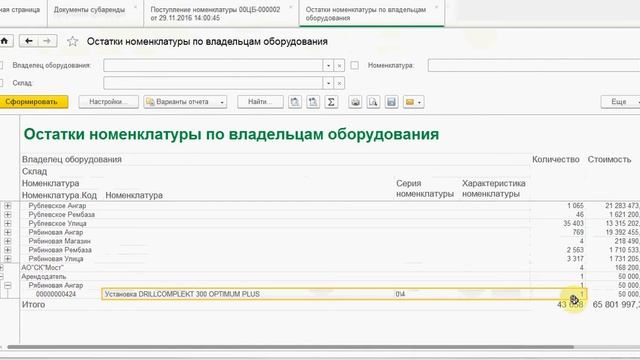Image resolution: width=640 pixels, height=360 pixels.
Task: Collapse all groups toolbar icon
Action: tap(313, 102)
